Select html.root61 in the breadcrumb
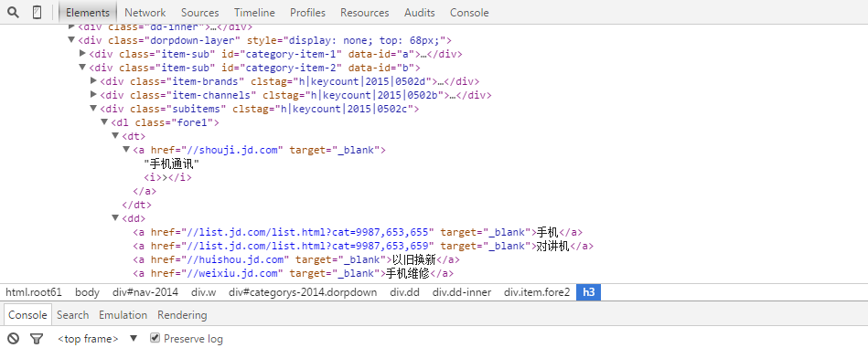This screenshot has width=868, height=348. 33,292
